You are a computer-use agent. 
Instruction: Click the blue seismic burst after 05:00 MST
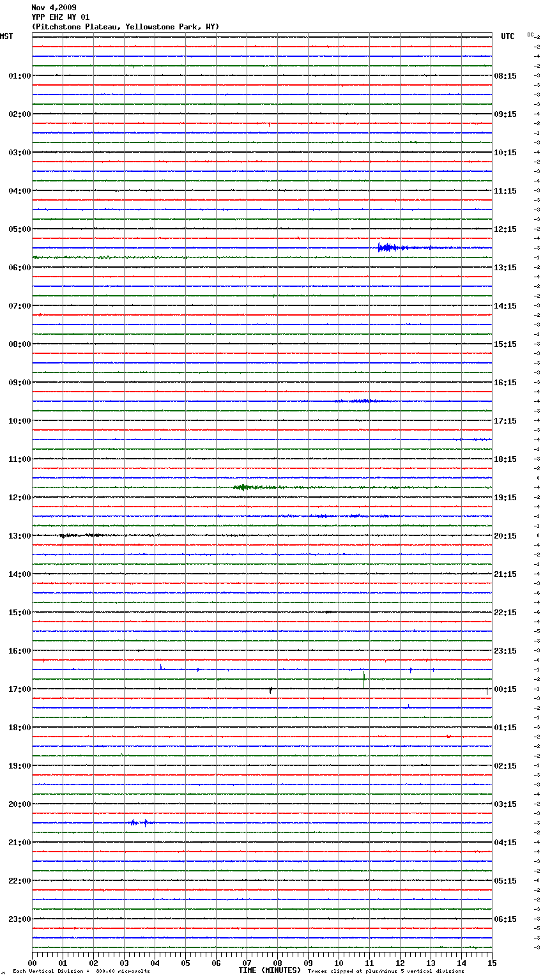387,248
